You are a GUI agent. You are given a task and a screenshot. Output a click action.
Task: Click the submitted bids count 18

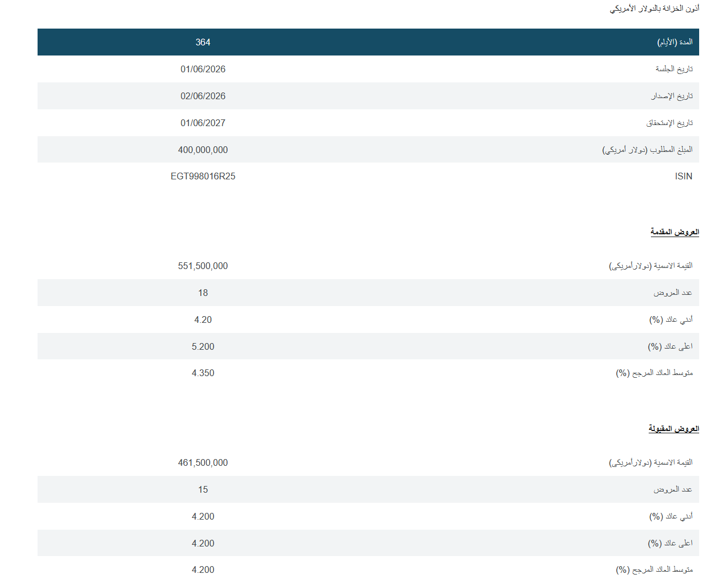click(x=203, y=293)
